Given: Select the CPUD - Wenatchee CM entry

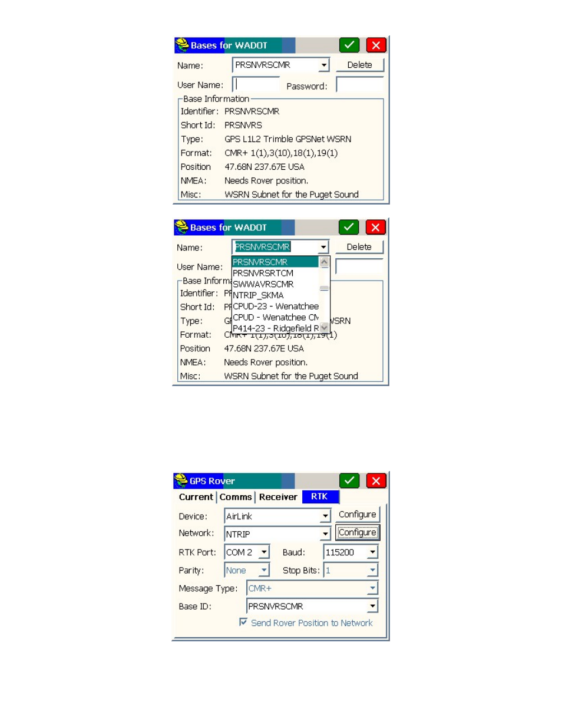Looking at the screenshot, I should (275, 317).
